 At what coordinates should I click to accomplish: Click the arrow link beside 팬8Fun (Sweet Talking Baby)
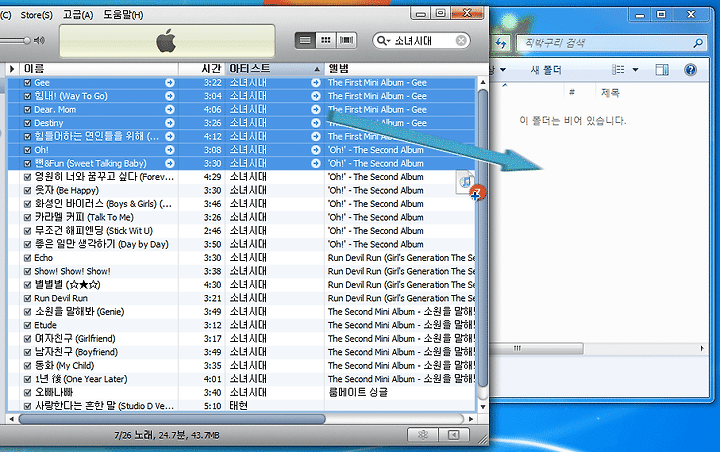pos(170,164)
